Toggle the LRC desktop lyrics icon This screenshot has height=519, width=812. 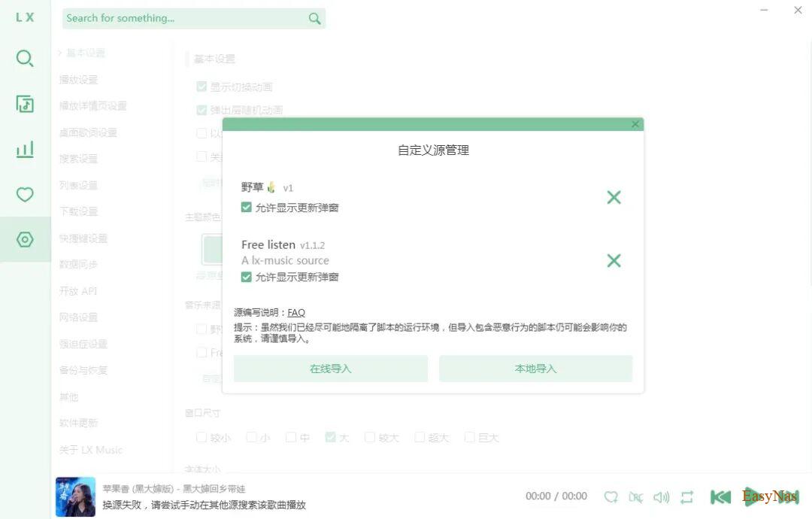coord(636,497)
